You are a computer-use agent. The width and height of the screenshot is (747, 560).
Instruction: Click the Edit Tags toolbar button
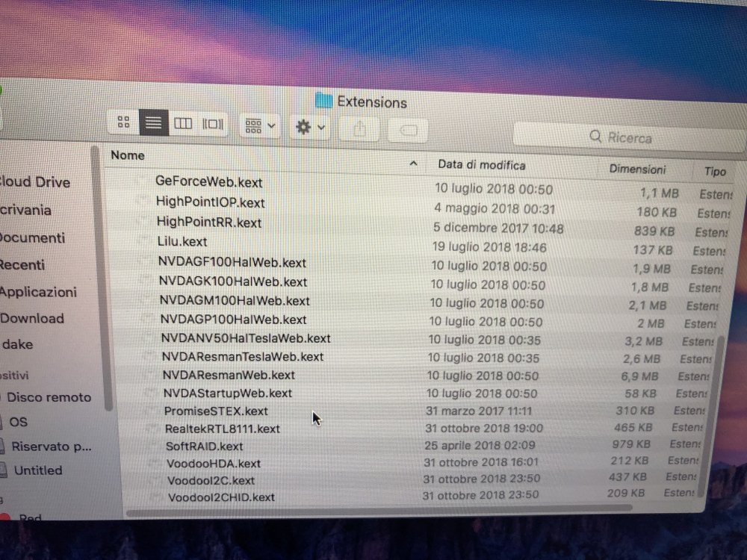pos(409,131)
